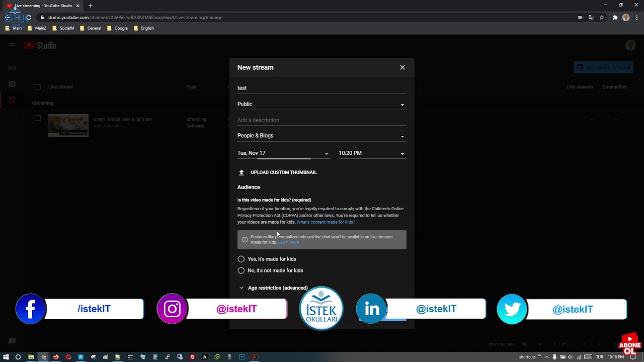The height and width of the screenshot is (362, 644).
Task: Launch Firefox from the taskbar
Action: (x=56, y=357)
